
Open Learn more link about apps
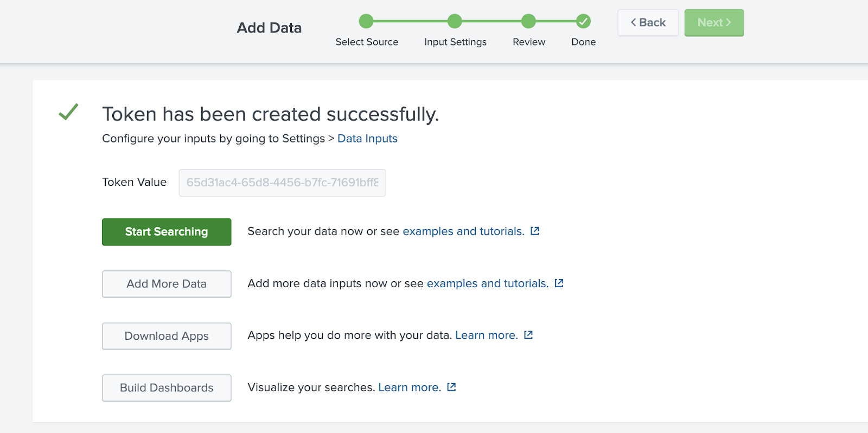486,335
